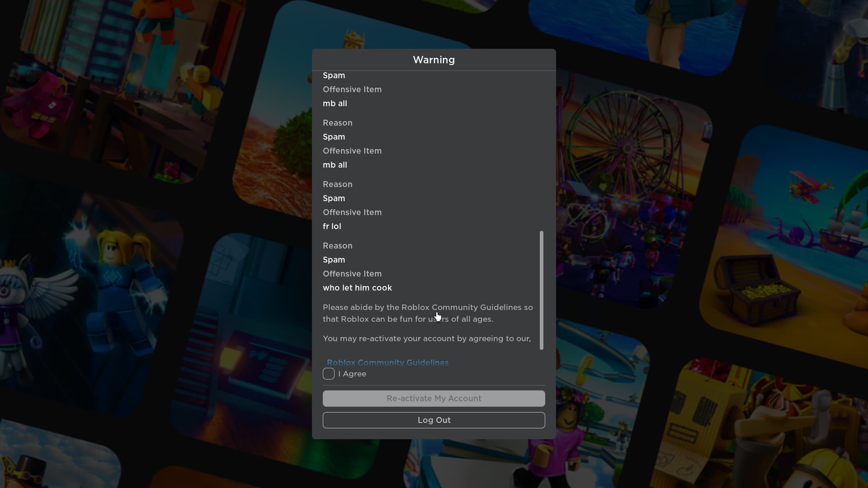Open the Roblox Community Guidelines link
This screenshot has height=488, width=868.
[x=388, y=363]
